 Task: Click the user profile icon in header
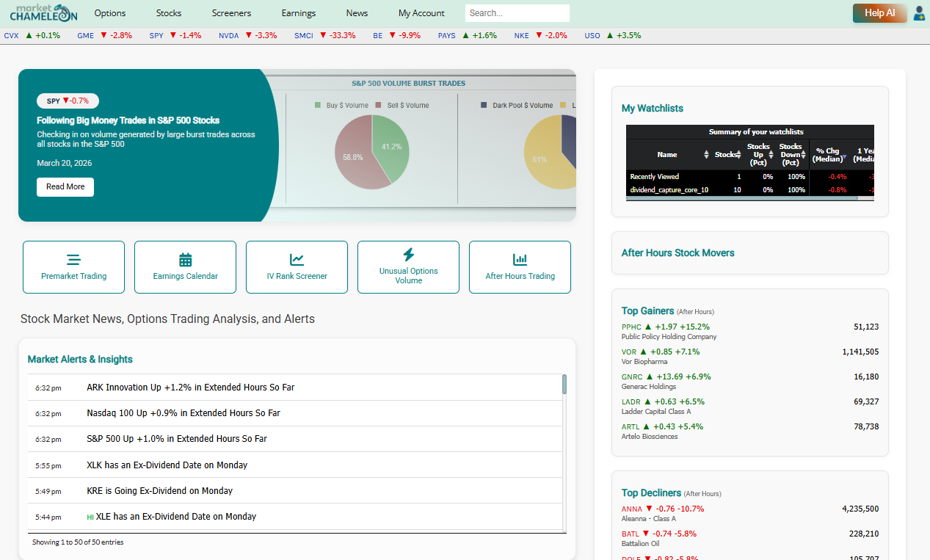coord(918,13)
